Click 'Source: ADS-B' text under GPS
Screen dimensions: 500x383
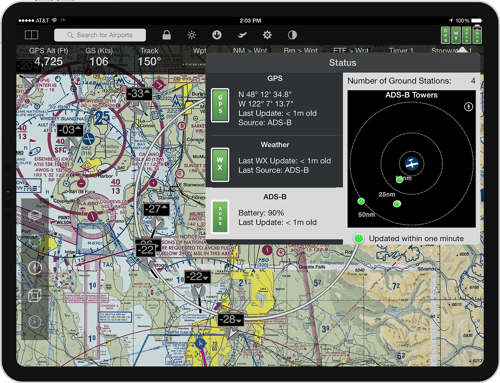(265, 123)
